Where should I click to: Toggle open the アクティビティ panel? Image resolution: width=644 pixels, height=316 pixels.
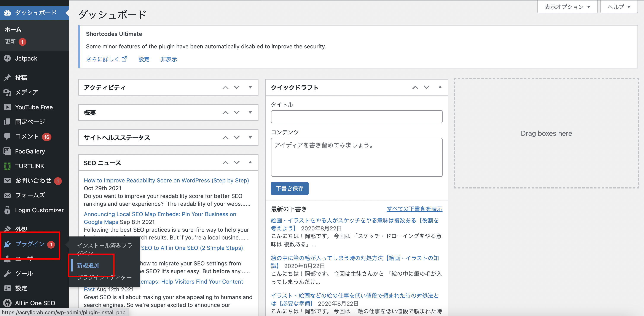click(x=250, y=87)
